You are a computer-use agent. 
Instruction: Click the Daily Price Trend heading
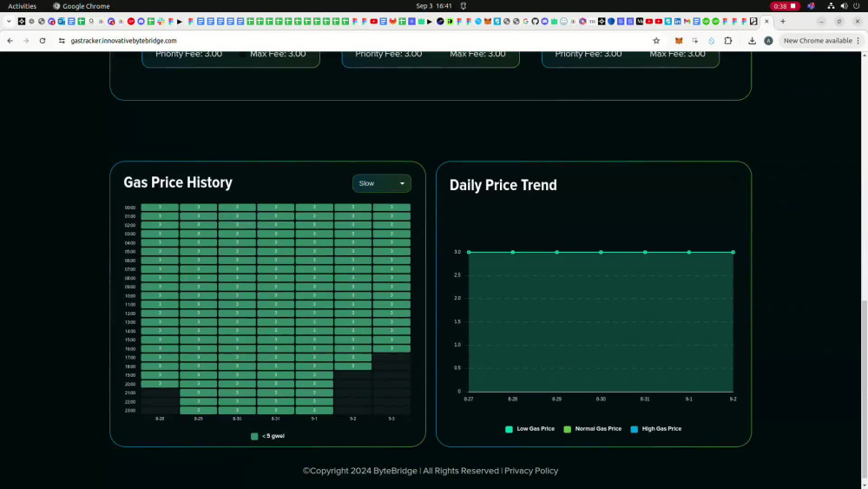pyautogui.click(x=503, y=185)
